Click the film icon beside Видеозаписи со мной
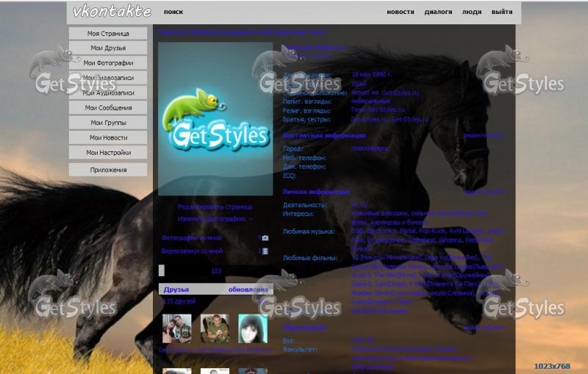 coord(265,251)
